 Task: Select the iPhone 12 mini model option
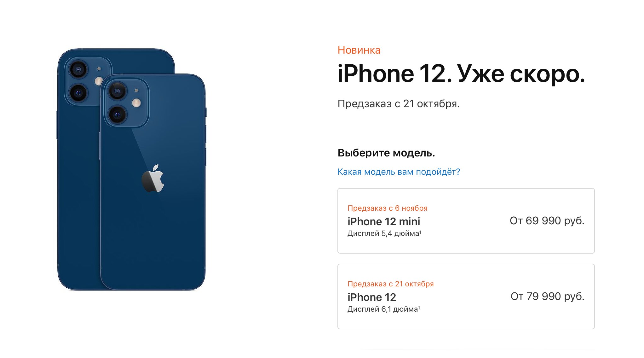pos(466,221)
